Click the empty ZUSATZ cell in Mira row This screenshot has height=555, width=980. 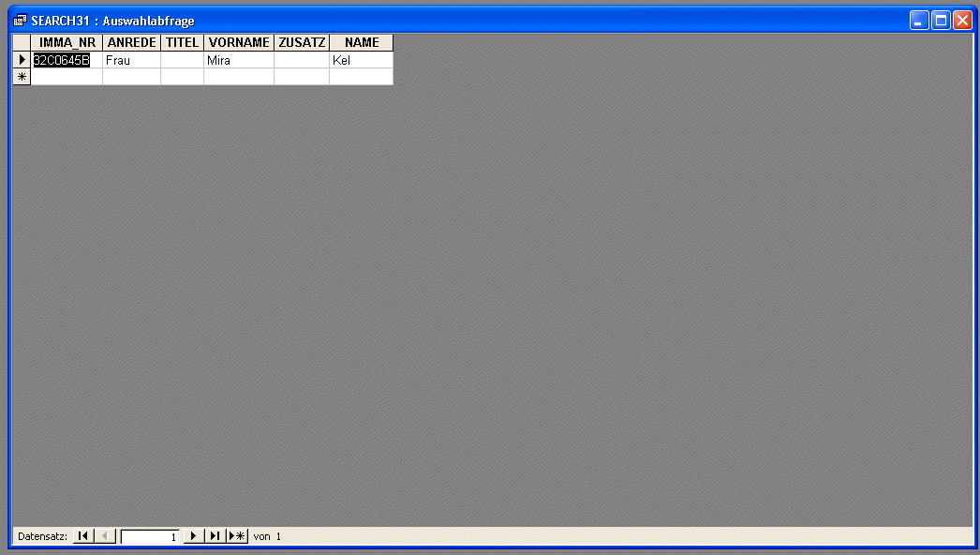click(302, 60)
